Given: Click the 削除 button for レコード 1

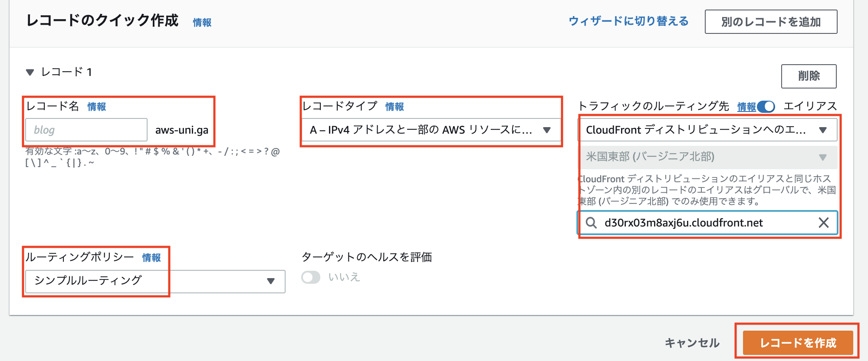Looking at the screenshot, I should pyautogui.click(x=809, y=76).
